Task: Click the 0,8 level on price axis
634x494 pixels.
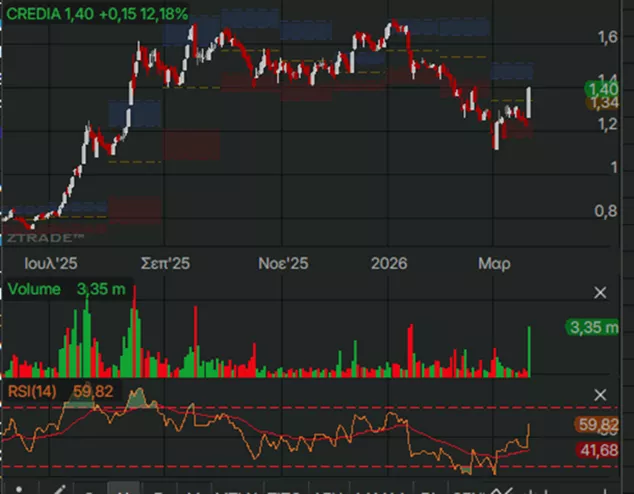Action: point(606,211)
